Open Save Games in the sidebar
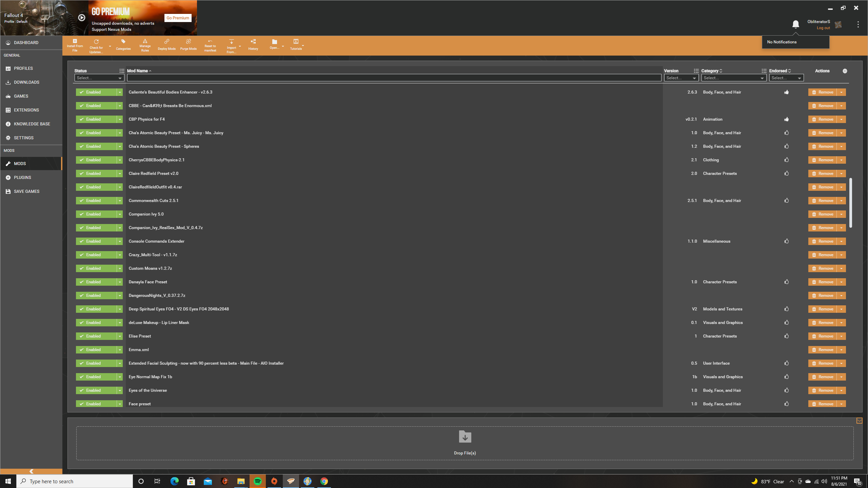This screenshot has height=488, width=868. tap(31, 191)
